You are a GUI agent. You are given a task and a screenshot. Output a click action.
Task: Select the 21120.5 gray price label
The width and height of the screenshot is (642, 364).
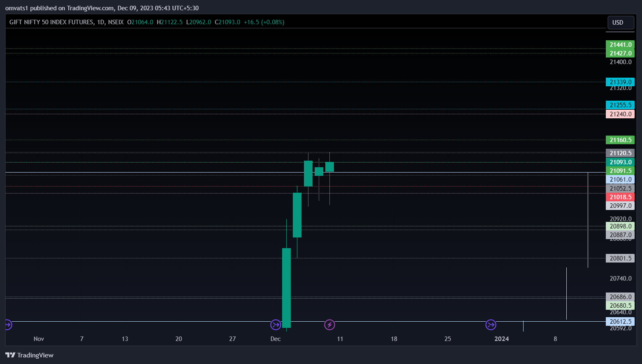coord(620,153)
